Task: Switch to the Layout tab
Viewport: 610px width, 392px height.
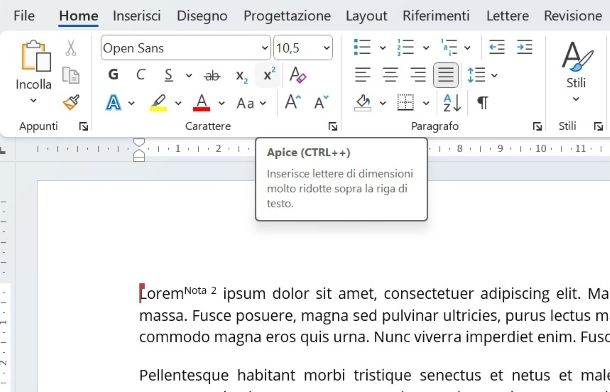Action: point(366,16)
